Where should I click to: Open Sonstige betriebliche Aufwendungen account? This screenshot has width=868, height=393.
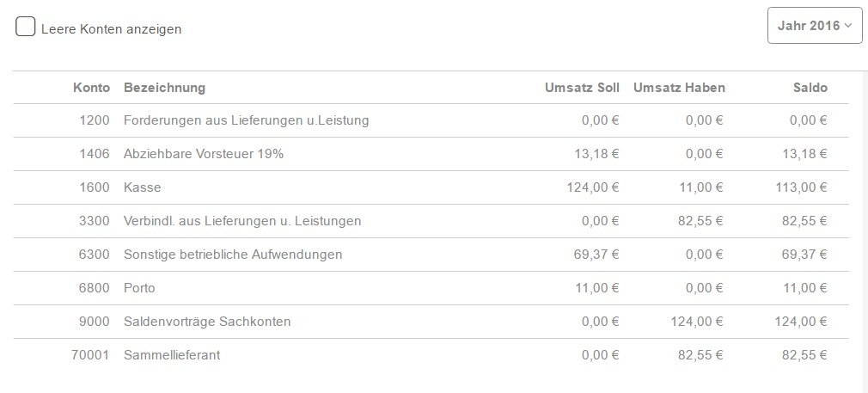coord(233,255)
